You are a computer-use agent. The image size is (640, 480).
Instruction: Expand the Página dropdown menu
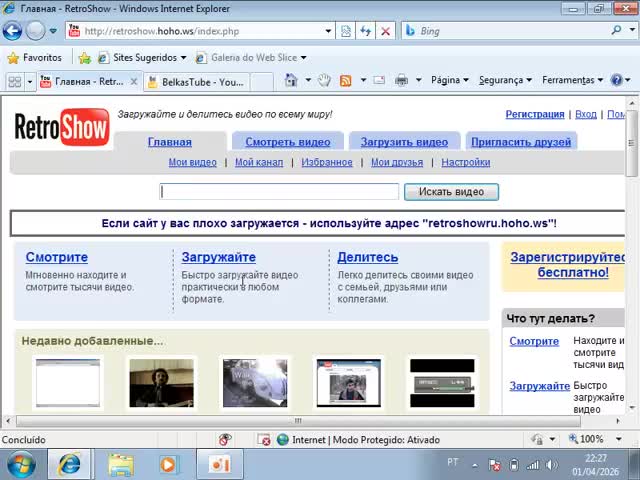point(450,80)
